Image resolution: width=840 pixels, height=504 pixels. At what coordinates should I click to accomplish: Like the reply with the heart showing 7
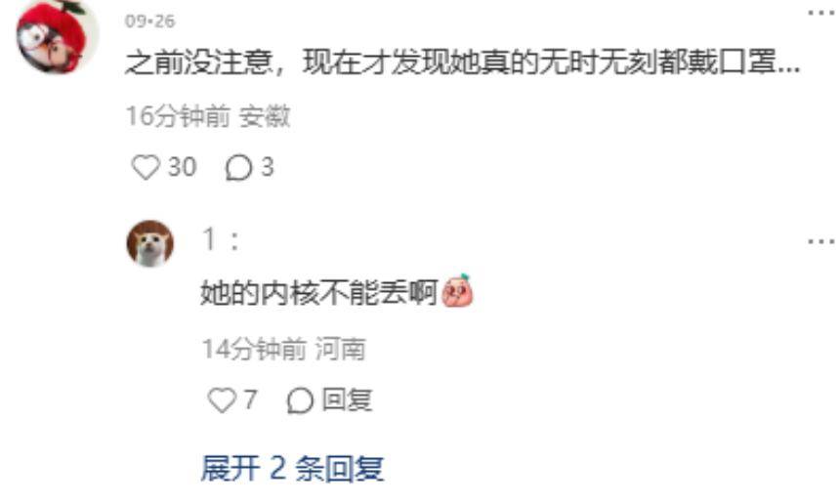pos(222,399)
